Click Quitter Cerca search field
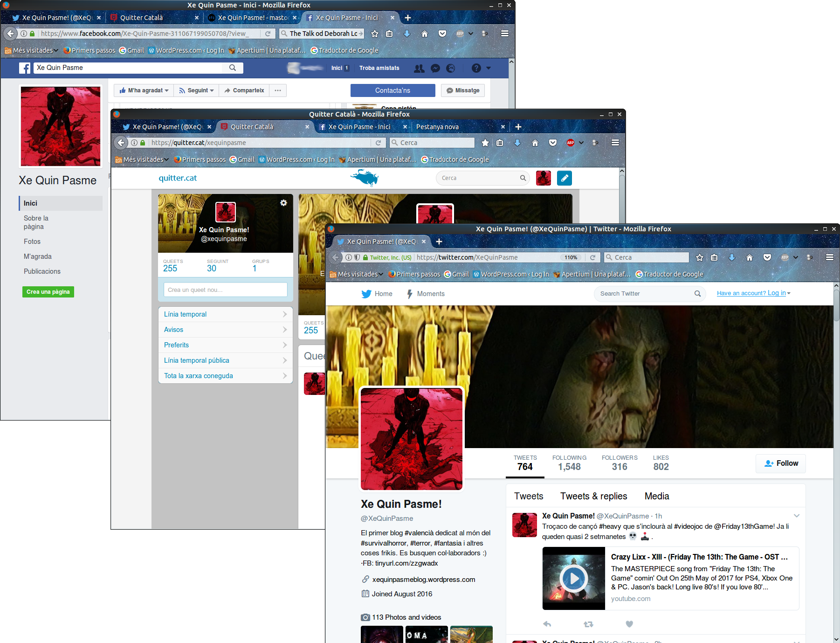 pyautogui.click(x=483, y=178)
